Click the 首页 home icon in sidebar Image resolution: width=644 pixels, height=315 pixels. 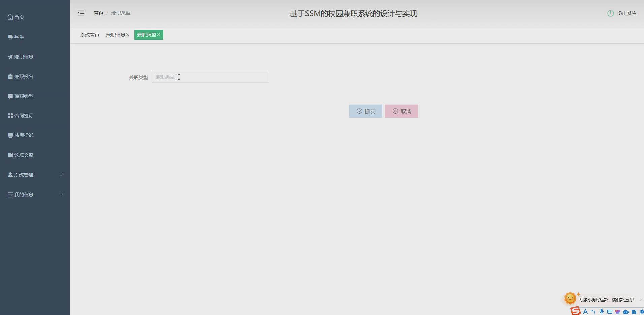click(x=10, y=17)
